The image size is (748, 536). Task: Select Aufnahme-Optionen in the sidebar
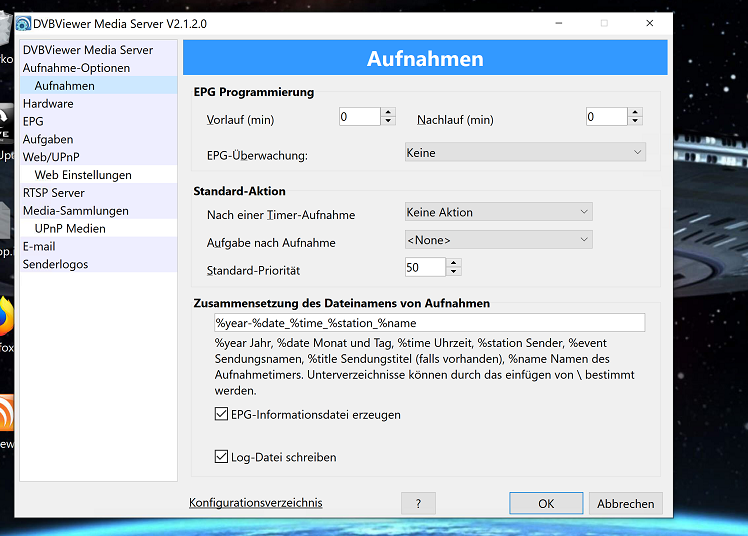tap(98, 68)
